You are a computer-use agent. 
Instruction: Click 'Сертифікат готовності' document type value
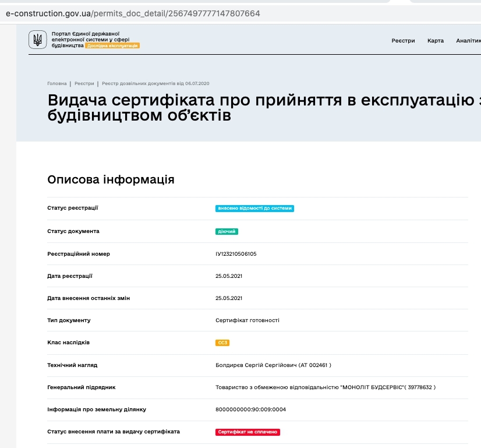point(247,320)
